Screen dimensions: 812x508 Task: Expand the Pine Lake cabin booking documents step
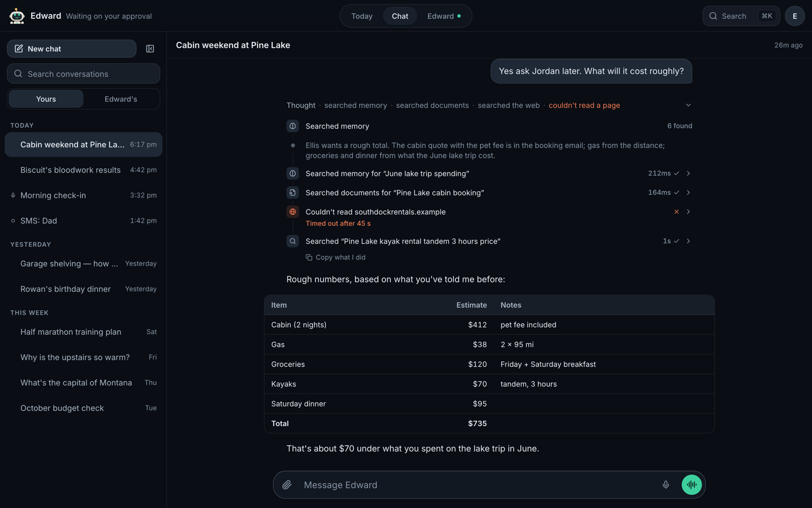pos(688,193)
